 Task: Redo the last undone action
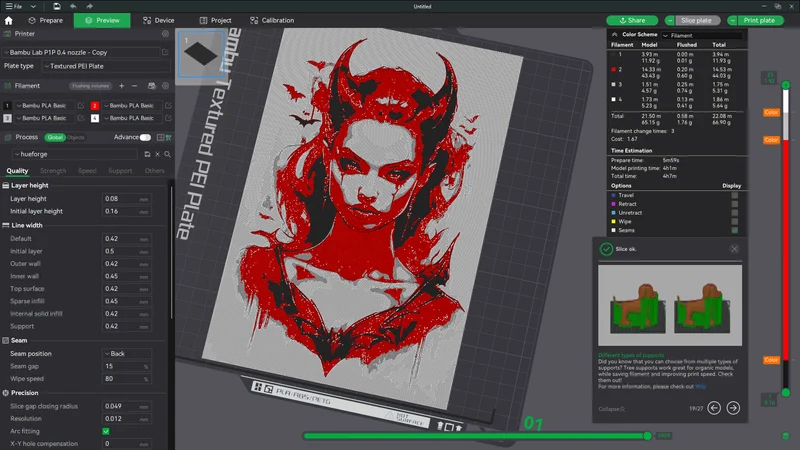(x=89, y=6)
